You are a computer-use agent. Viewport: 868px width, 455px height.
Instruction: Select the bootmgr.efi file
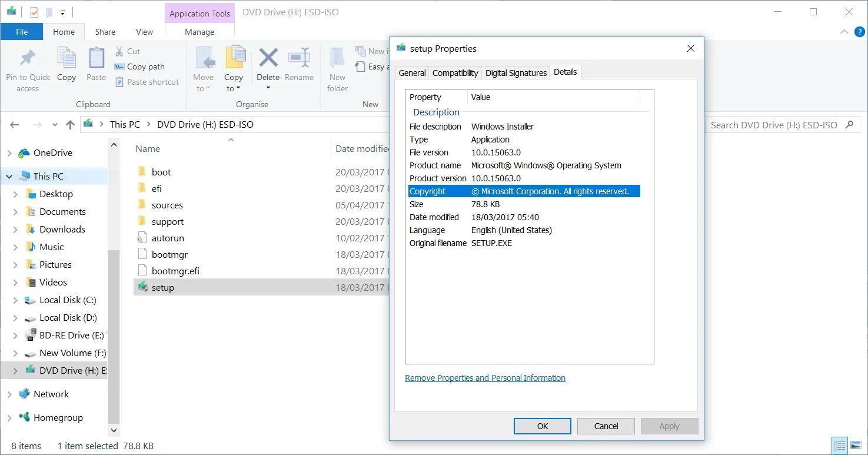(x=175, y=271)
